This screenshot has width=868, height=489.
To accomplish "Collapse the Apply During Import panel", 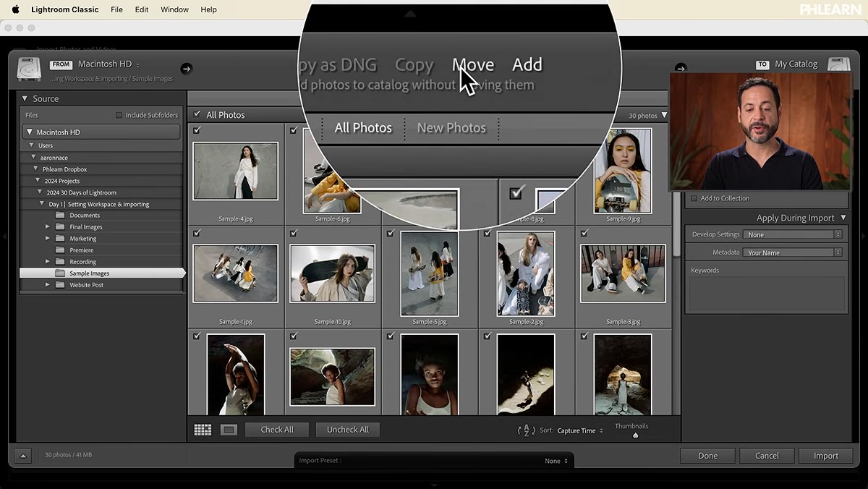I will [843, 218].
